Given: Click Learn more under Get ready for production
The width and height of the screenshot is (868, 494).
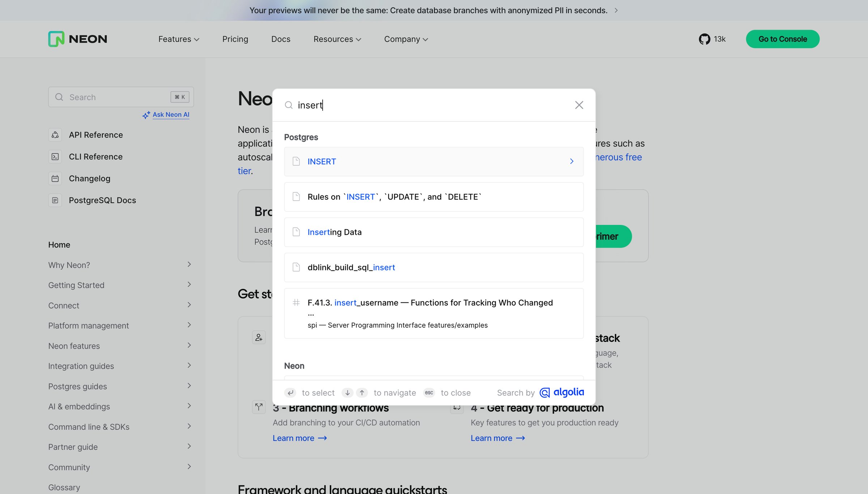Looking at the screenshot, I should 498,438.
